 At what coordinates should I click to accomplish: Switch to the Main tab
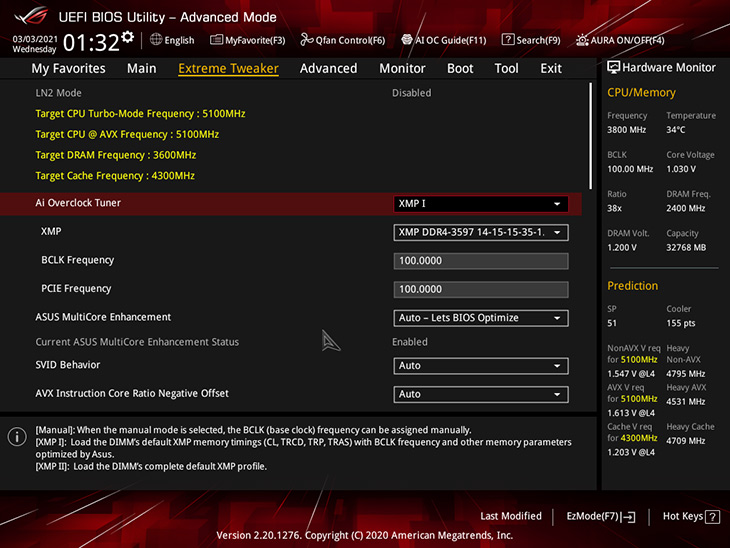pos(142,68)
